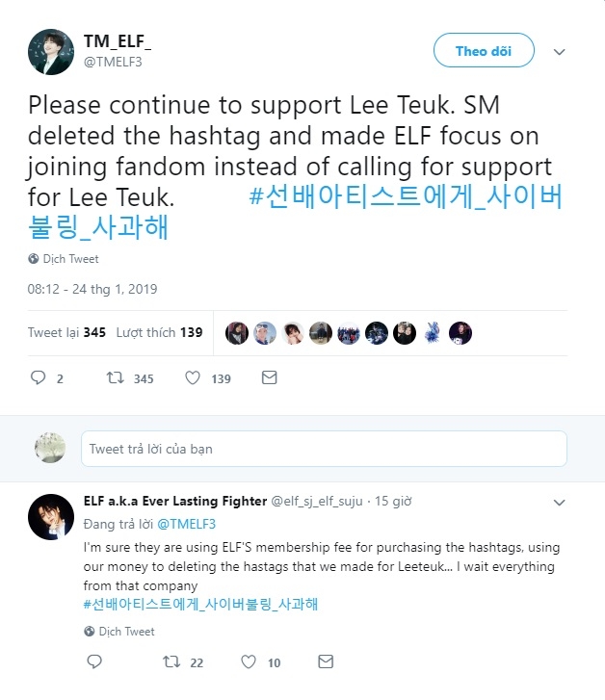Viewport: 605px width, 700px height.
Task: Like the main tweet with 139 likes
Action: (193, 378)
